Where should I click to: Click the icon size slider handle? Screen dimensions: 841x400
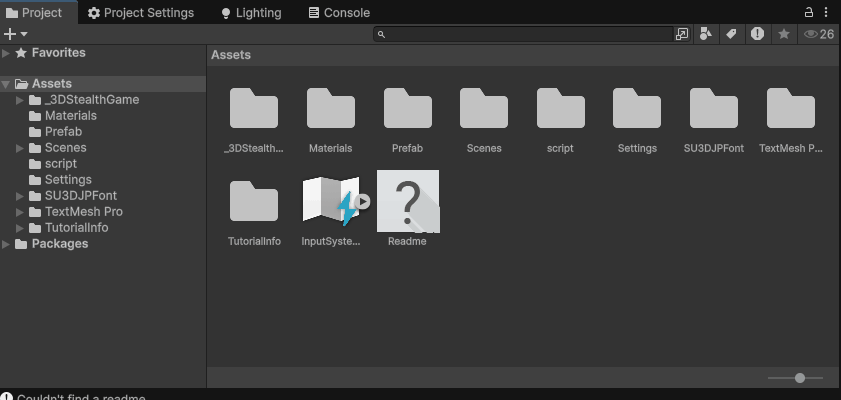[x=799, y=378]
